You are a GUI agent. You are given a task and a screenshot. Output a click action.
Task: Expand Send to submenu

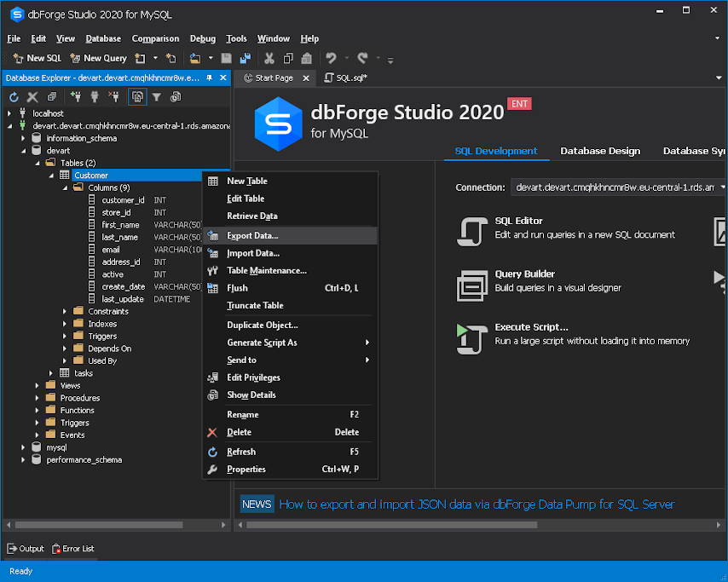click(x=290, y=360)
